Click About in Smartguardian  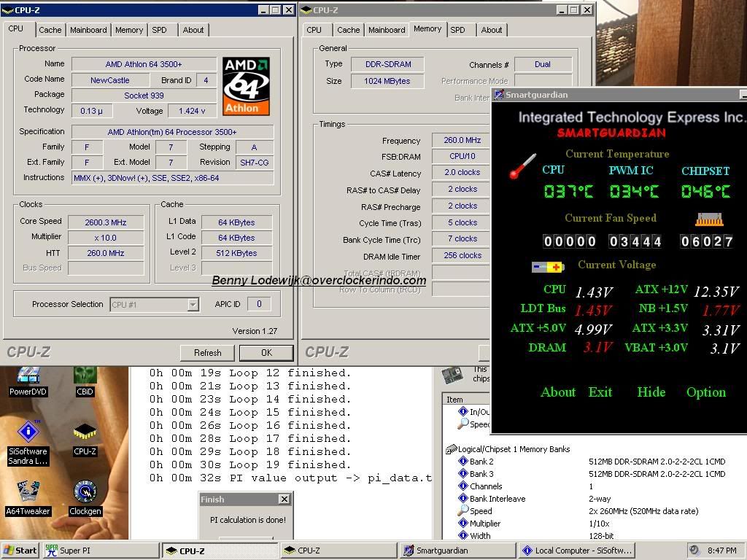pyautogui.click(x=558, y=392)
